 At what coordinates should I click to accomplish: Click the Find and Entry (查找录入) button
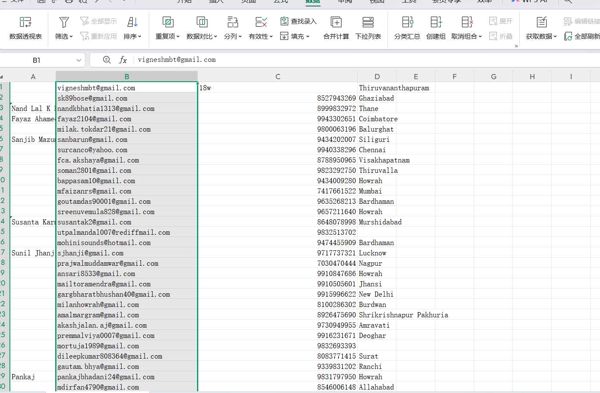point(298,21)
